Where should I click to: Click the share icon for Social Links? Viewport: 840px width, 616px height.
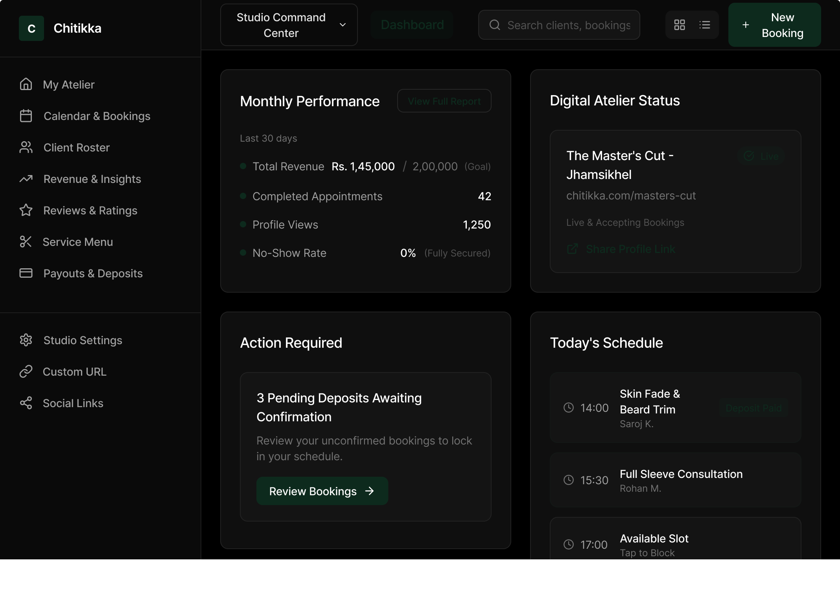[x=26, y=403]
